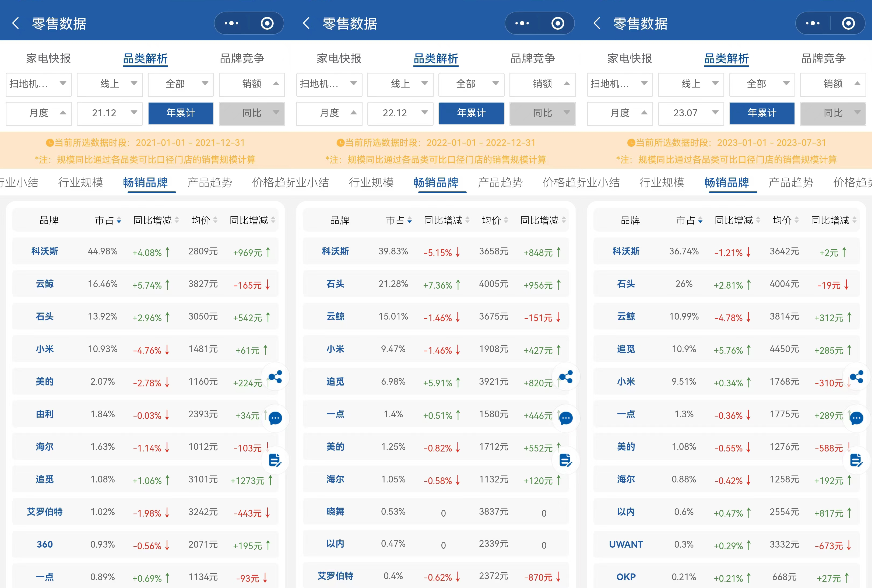Click the back arrow in the leftmost header

[x=16, y=23]
